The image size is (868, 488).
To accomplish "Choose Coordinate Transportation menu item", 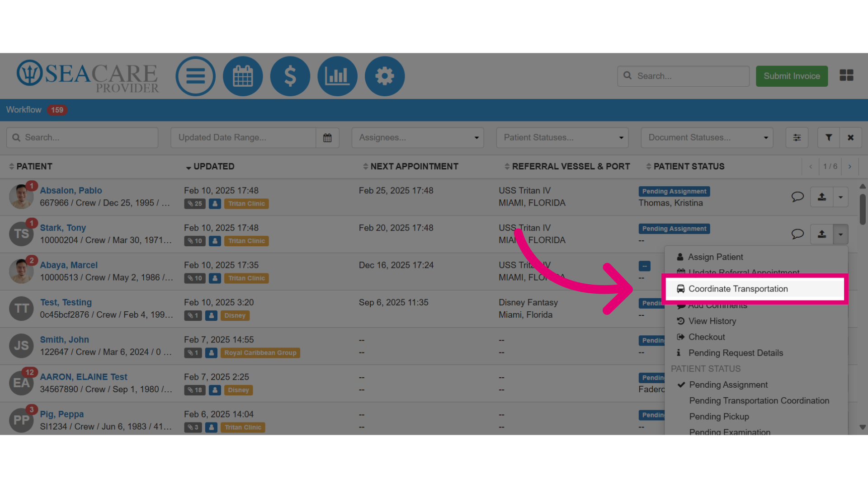I will [x=755, y=289].
